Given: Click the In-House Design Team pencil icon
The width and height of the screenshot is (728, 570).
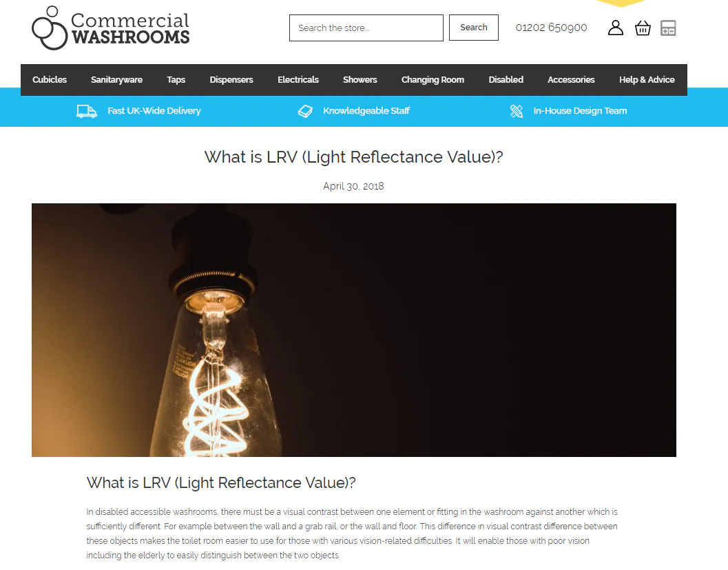Looking at the screenshot, I should (x=517, y=111).
